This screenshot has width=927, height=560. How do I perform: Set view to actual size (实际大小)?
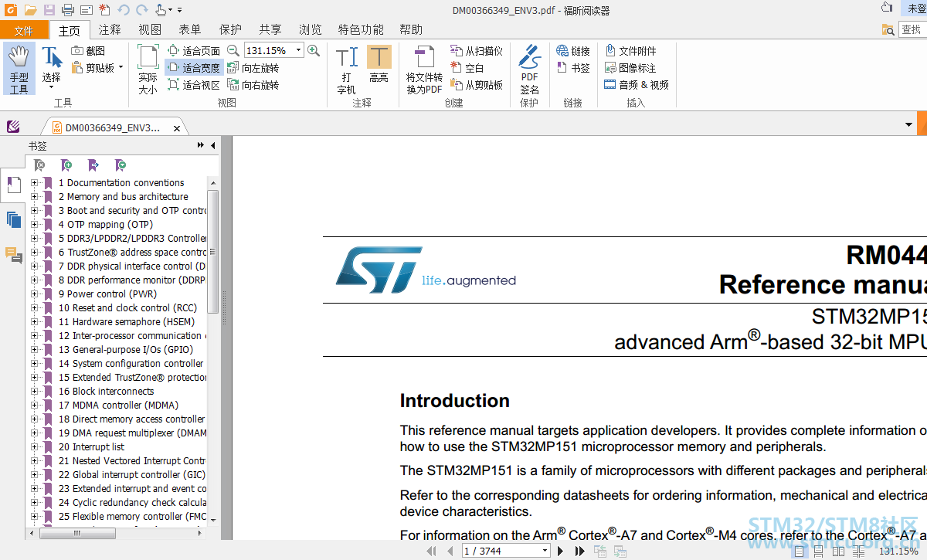point(148,70)
